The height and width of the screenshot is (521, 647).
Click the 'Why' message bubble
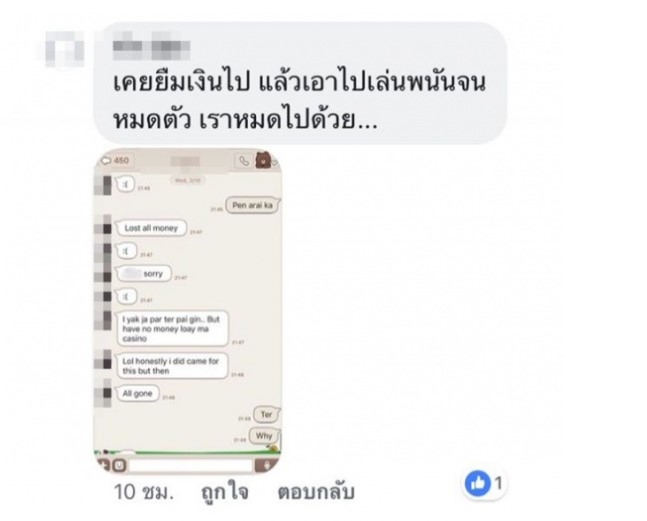pyautogui.click(x=264, y=436)
